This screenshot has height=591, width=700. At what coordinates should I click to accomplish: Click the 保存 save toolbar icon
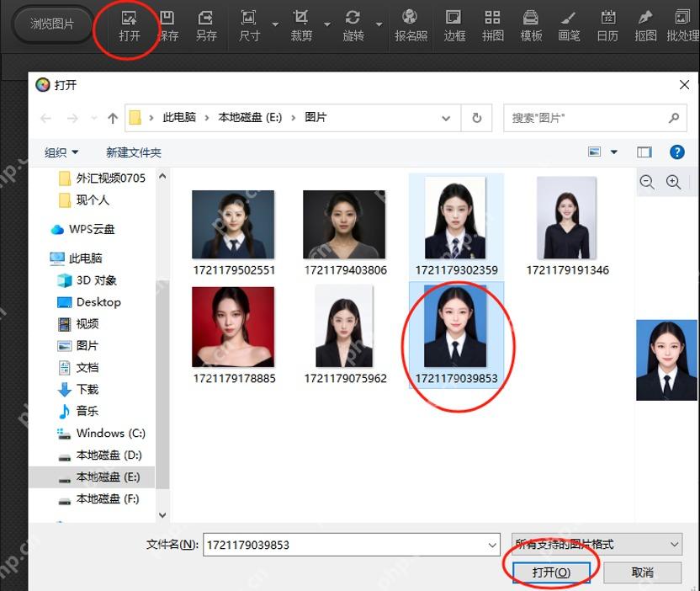168,26
